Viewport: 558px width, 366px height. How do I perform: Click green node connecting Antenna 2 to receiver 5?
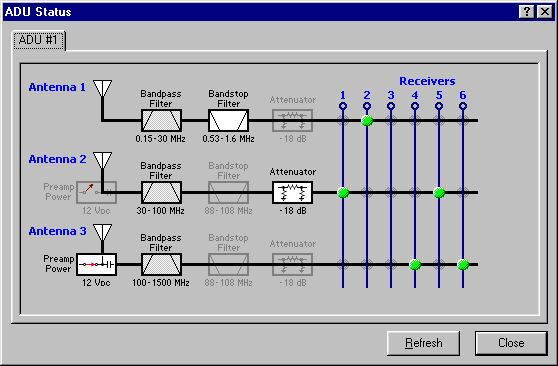coord(439,193)
